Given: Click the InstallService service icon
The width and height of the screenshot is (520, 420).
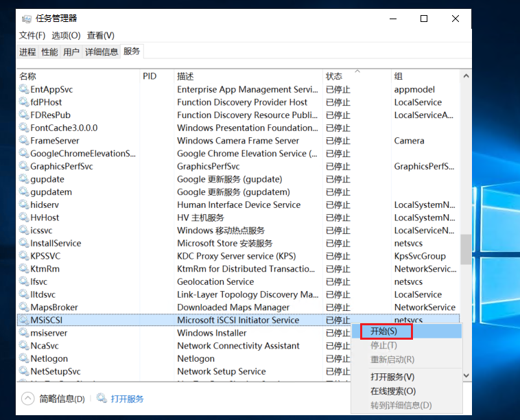Looking at the screenshot, I should point(24,243).
